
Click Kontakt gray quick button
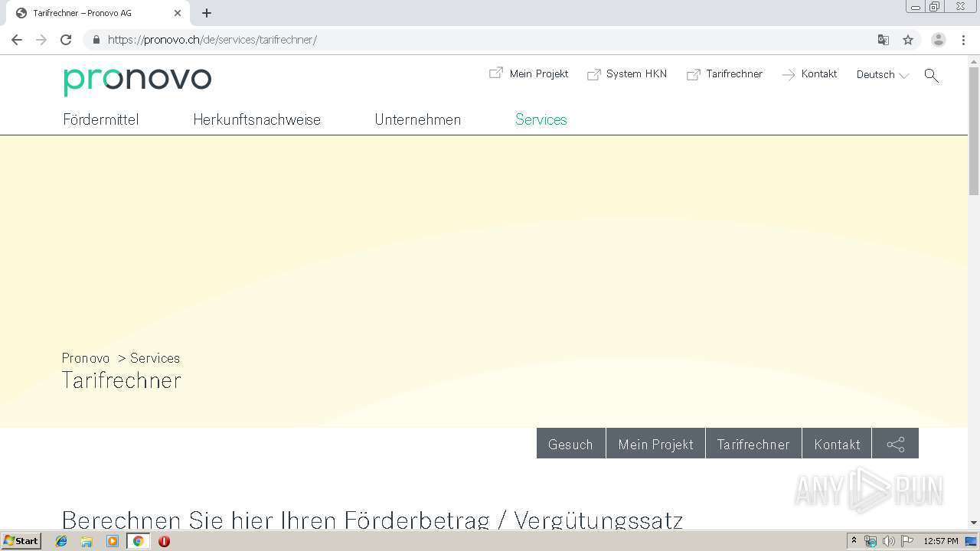point(837,444)
